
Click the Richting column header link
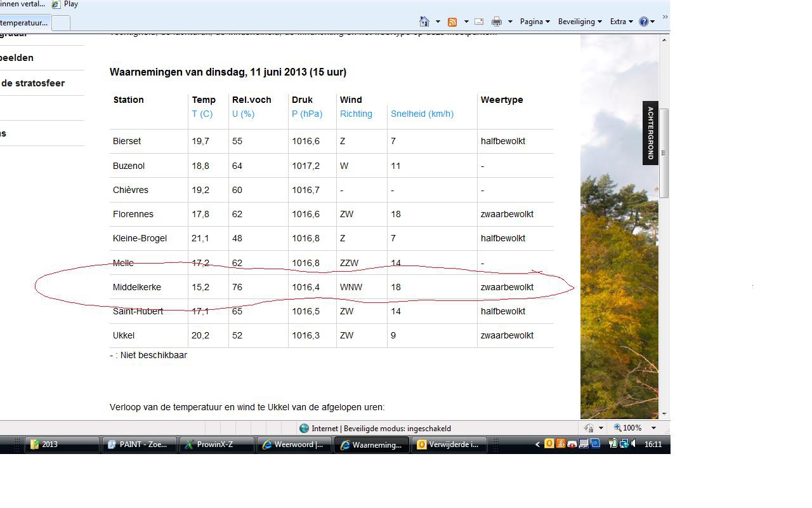tap(356, 114)
